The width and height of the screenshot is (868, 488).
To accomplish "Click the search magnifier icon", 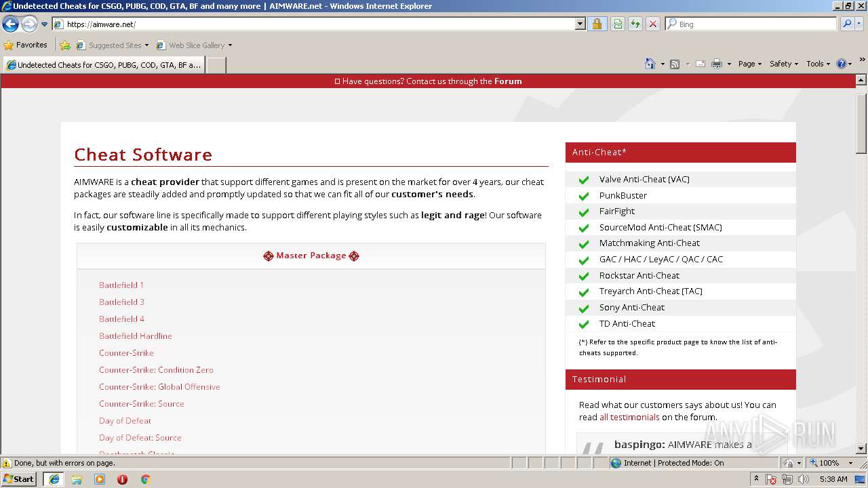I will coord(846,24).
